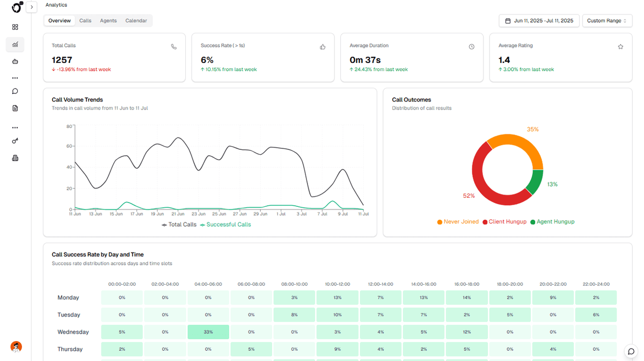Open the documents icon in sidebar
Image resolution: width=644 pixels, height=361 pixels.
click(15, 108)
